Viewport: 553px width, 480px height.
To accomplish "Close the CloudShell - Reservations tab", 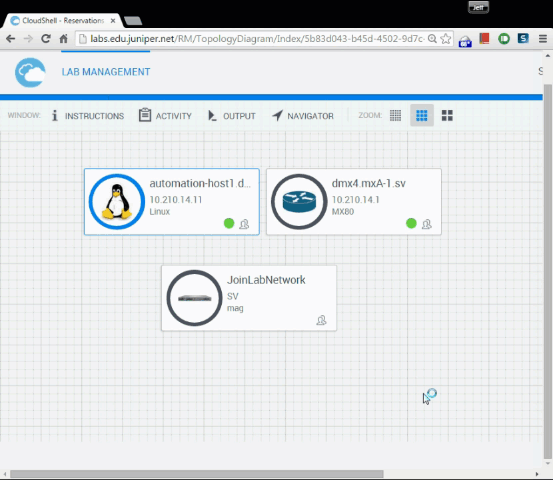I will (x=113, y=21).
